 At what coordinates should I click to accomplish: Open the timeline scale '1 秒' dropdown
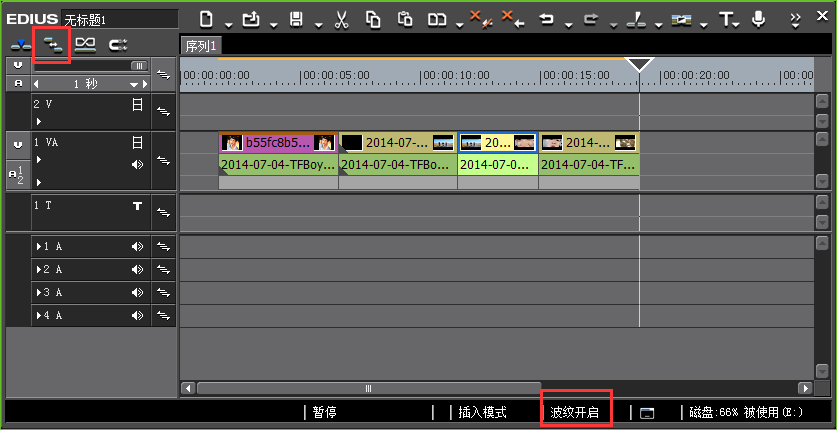pos(134,84)
